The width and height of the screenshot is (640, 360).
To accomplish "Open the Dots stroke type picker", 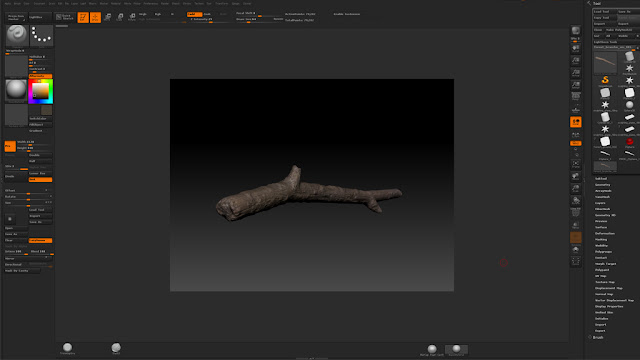I will 41,36.
